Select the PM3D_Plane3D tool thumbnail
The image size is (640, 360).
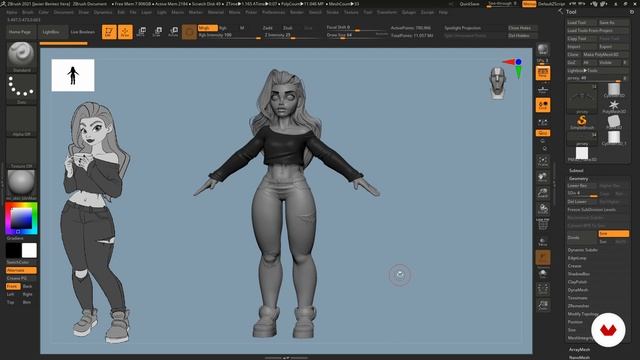[x=582, y=154]
